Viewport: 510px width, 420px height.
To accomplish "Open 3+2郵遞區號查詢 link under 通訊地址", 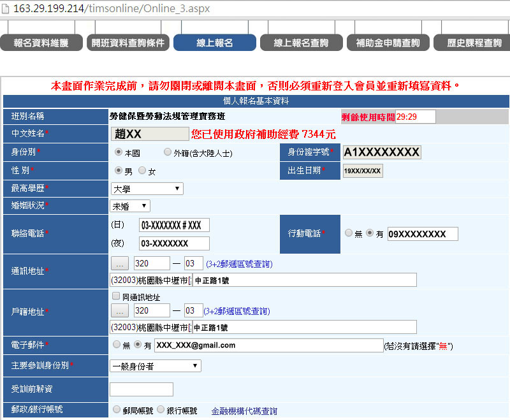I will (x=240, y=264).
